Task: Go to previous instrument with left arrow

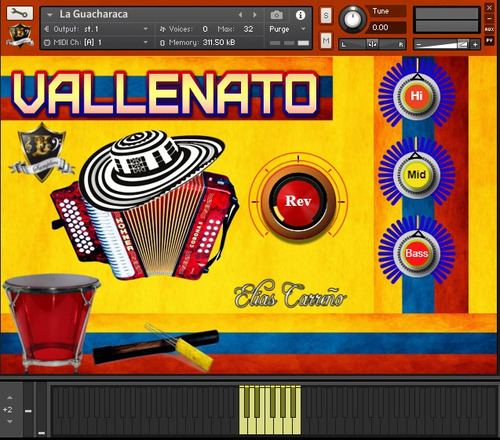Action: pyautogui.click(x=241, y=15)
